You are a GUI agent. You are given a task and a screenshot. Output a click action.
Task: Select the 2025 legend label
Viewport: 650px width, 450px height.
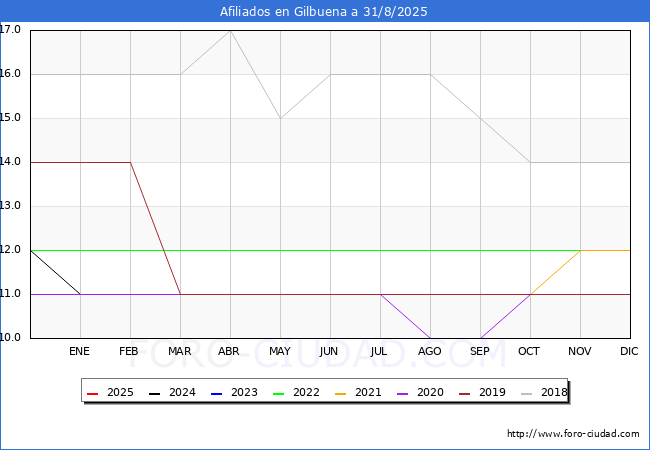120,392
